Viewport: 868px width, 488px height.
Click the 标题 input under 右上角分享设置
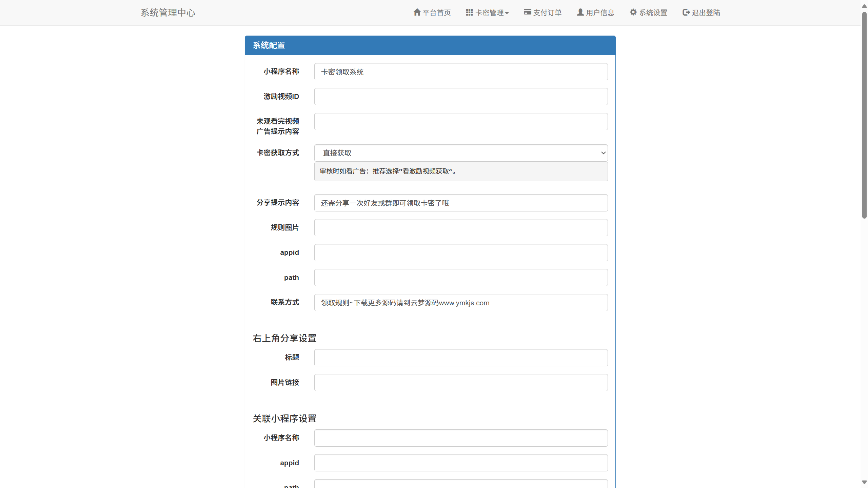(461, 358)
